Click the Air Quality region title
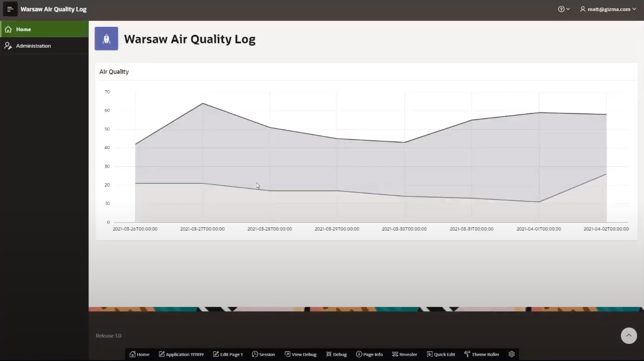Viewport: 644px width, 361px height. (x=114, y=72)
